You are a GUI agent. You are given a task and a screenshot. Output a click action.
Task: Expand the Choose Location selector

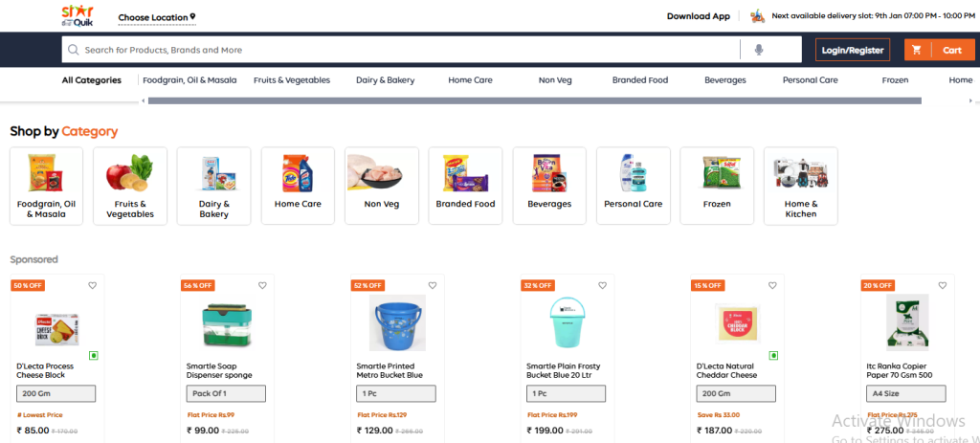tap(156, 17)
